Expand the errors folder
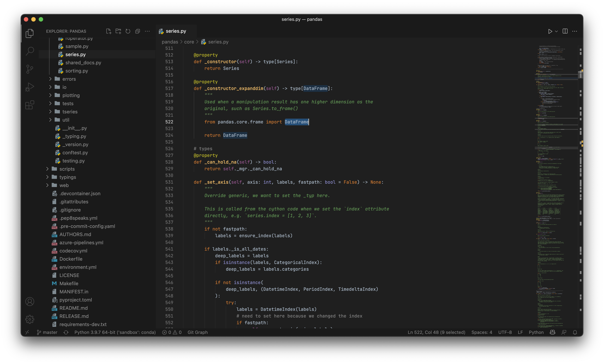 pyautogui.click(x=69, y=79)
